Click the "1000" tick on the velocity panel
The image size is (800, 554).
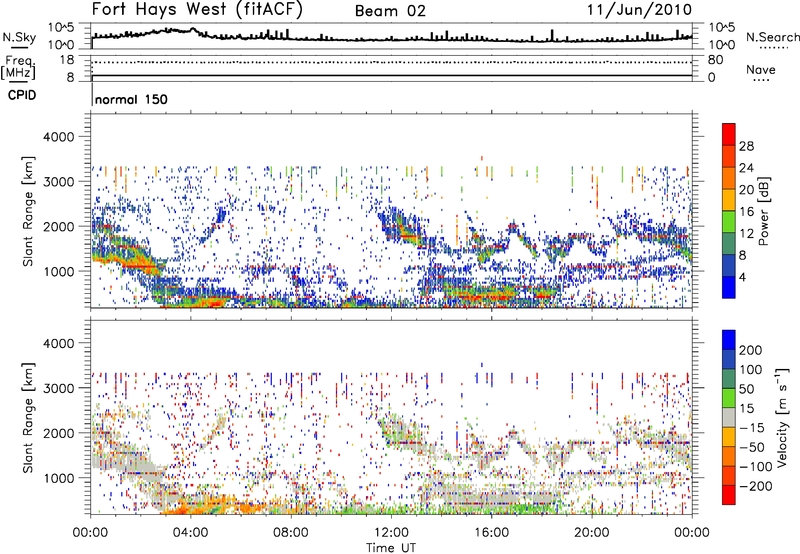pyautogui.click(x=59, y=478)
